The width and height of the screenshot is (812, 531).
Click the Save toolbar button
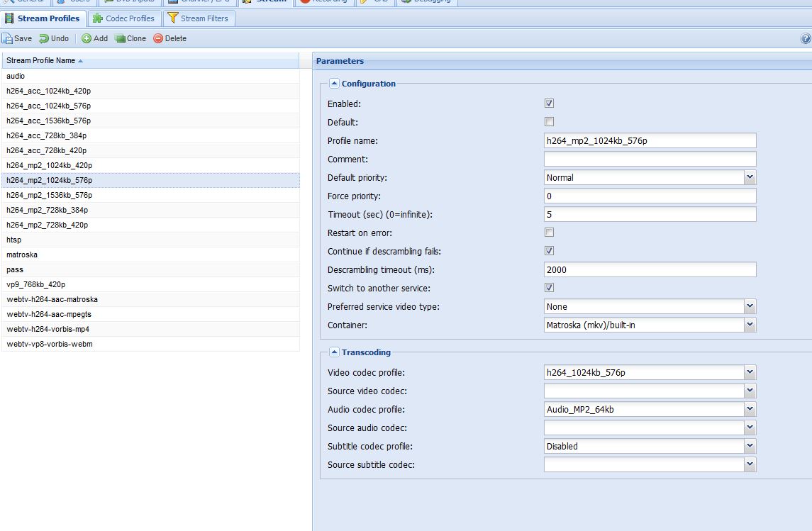tap(17, 38)
